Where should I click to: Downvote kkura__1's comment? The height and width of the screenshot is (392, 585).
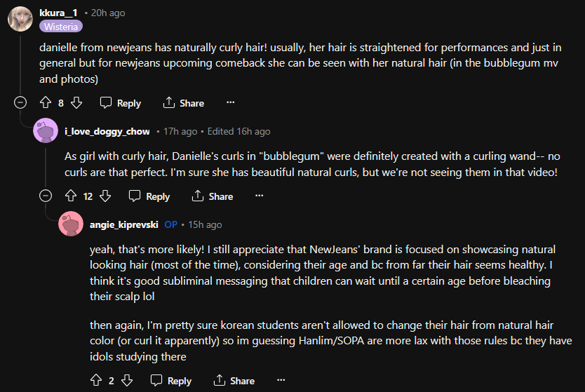click(77, 103)
